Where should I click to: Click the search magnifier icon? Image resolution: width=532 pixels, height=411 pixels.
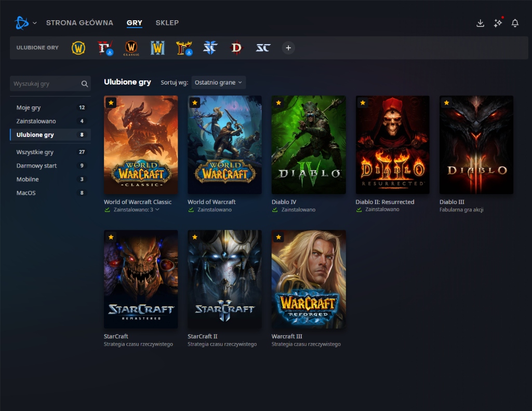85,84
